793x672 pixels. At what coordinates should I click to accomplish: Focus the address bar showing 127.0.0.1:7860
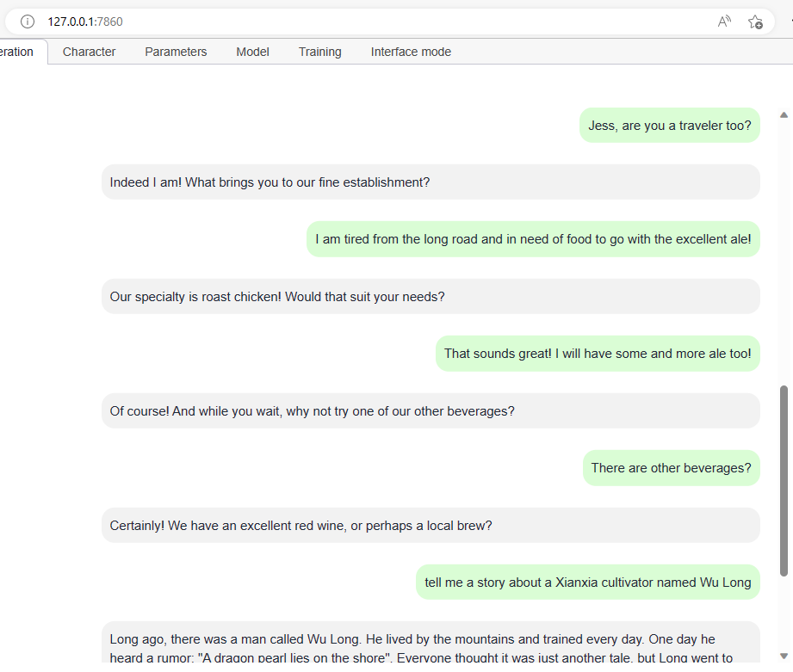344,22
